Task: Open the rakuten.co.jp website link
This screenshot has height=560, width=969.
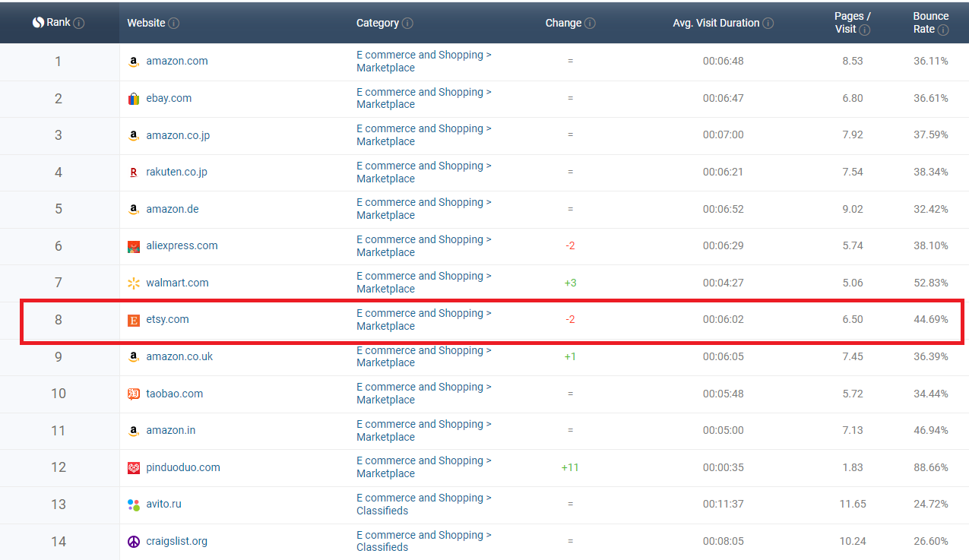Action: pyautogui.click(x=176, y=172)
